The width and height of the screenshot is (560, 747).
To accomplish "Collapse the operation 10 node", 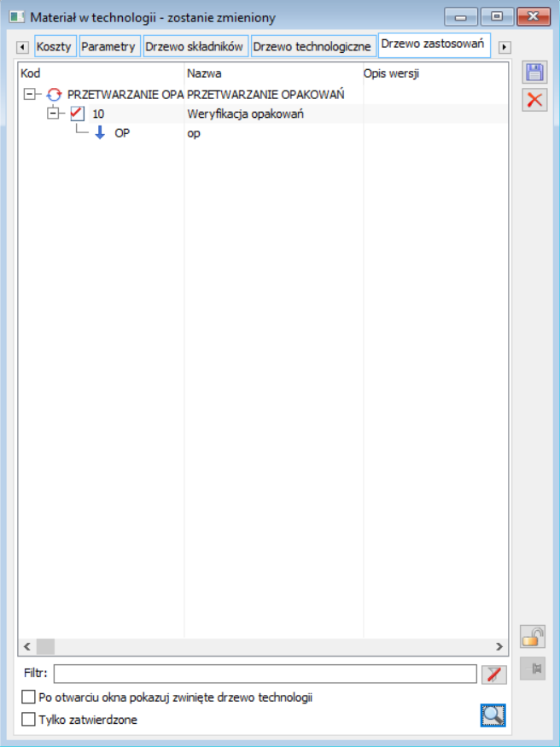I will (53, 114).
